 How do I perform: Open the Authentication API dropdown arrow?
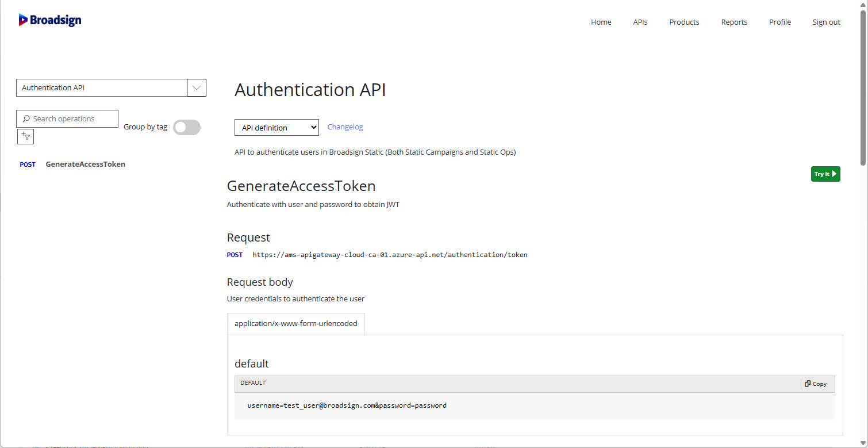click(197, 88)
